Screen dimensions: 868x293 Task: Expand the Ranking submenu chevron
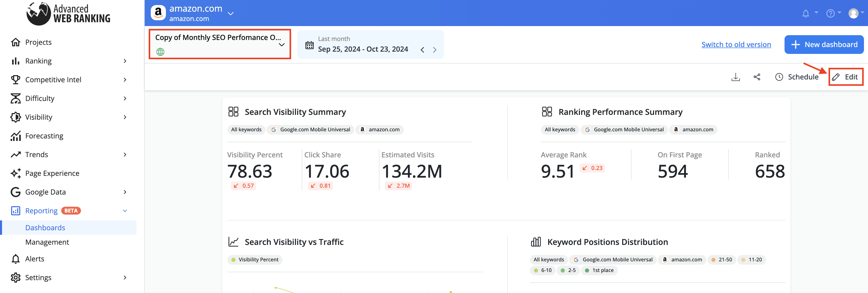click(125, 61)
